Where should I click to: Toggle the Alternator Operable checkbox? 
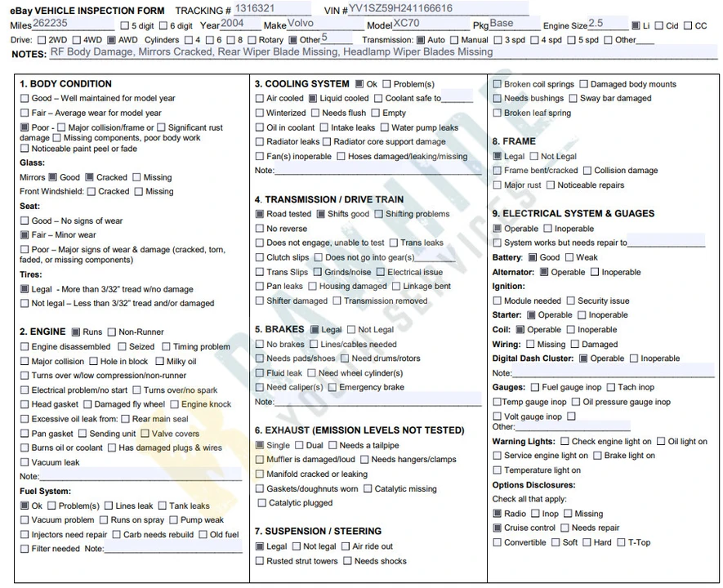point(544,272)
